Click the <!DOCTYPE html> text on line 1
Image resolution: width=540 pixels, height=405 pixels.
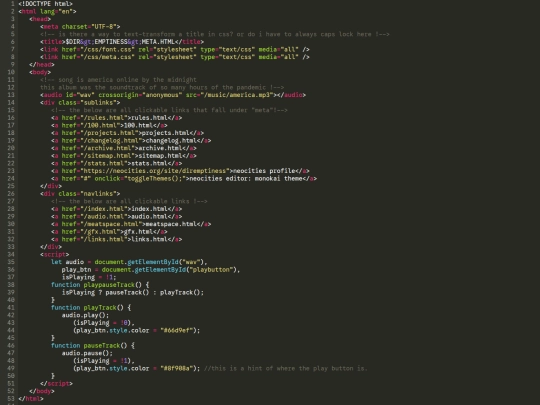pyautogui.click(x=45, y=4)
